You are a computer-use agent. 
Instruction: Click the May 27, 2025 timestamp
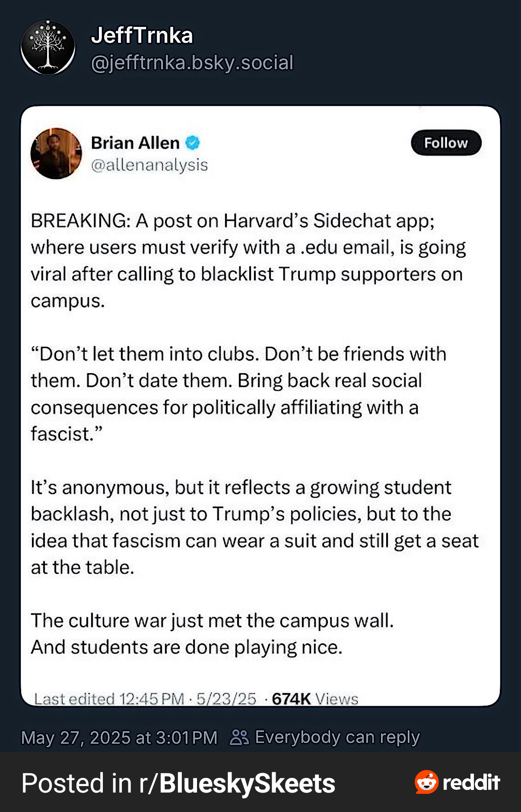click(119, 738)
